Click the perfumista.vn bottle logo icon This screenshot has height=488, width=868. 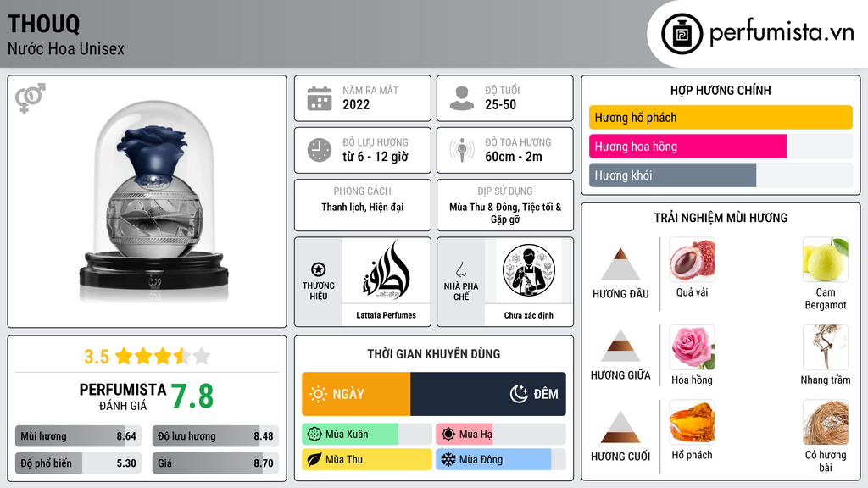pos(682,34)
